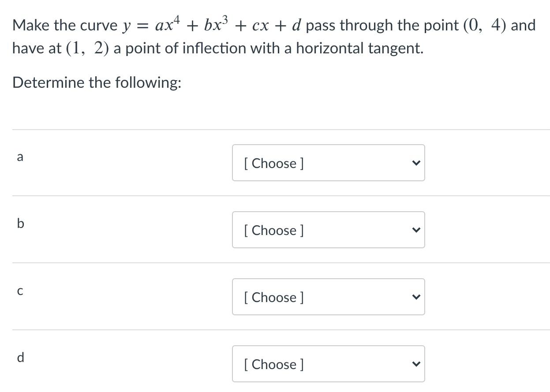Click the chevron arrow in row c
The width and height of the screenshot is (550, 392).
point(415,297)
